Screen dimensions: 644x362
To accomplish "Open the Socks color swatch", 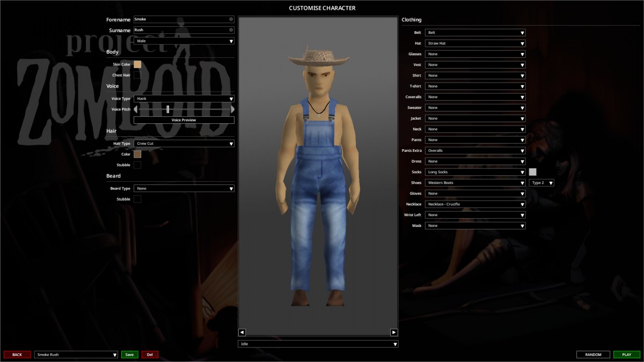I will (533, 172).
